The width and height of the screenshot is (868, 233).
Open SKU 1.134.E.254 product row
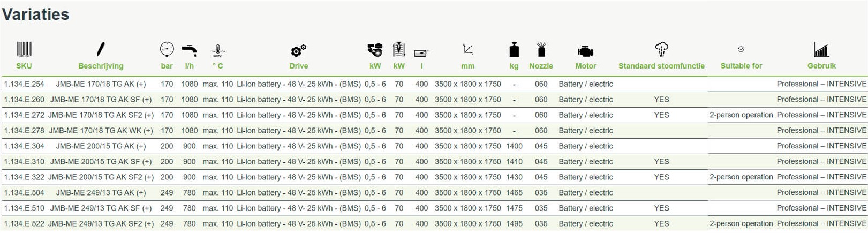point(24,84)
